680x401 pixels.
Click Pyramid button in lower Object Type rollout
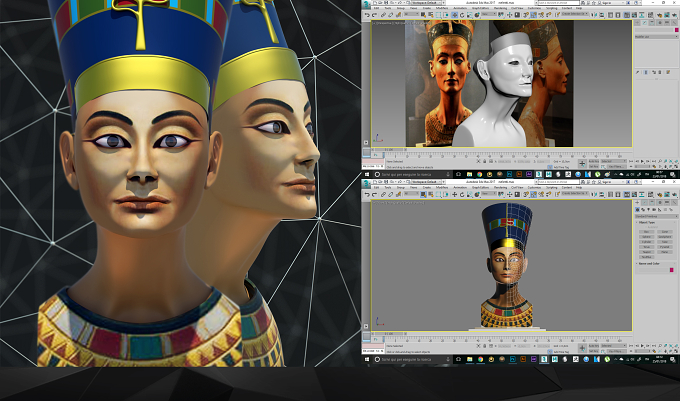[665, 247]
